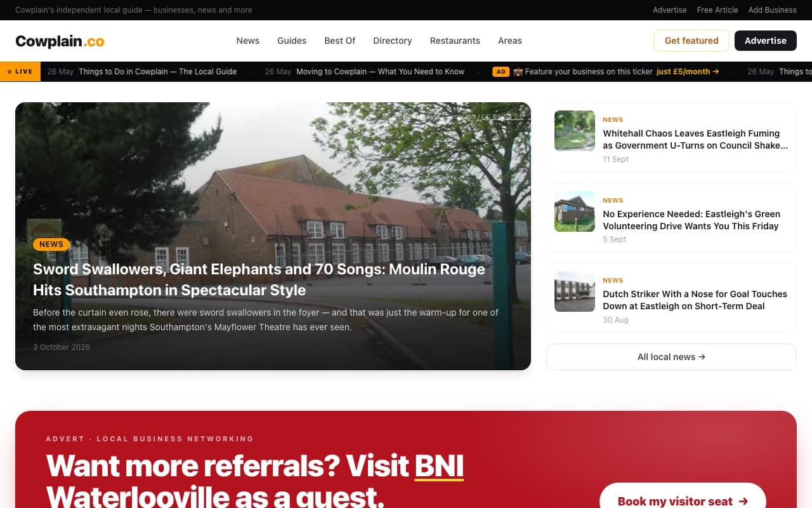Open the Areas navigation item

point(510,41)
